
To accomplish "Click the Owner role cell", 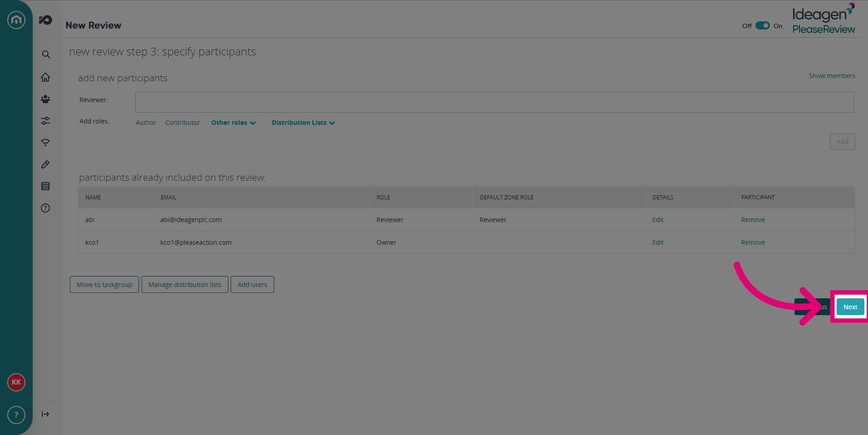I will point(386,242).
